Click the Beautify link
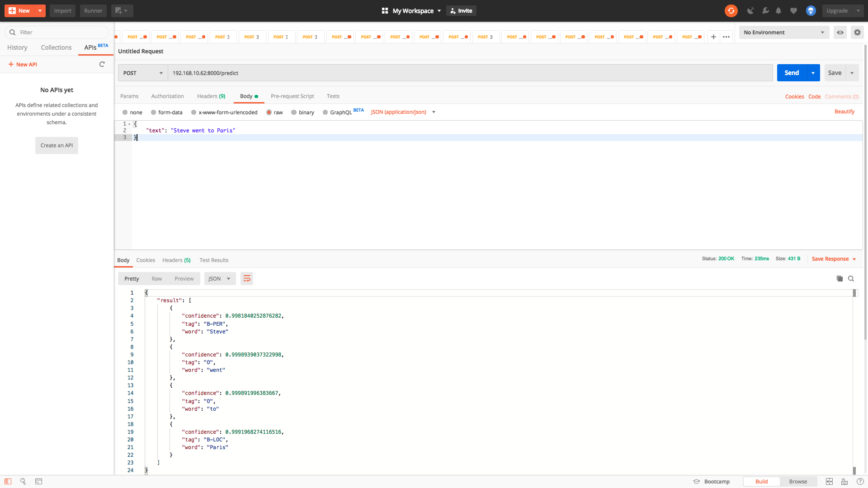 coord(844,112)
